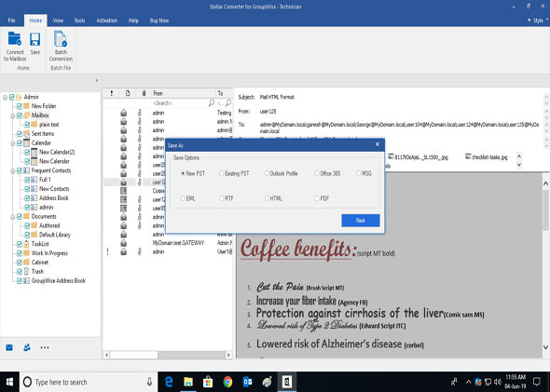The image size is (550, 392).
Task: Collapse the Frequent Contacts tree node
Action: [x=12, y=171]
